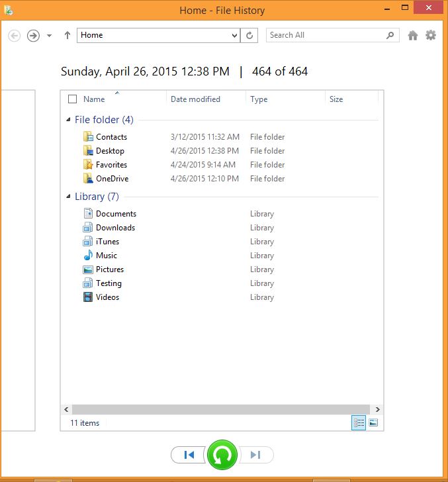Go up one folder level
The height and width of the screenshot is (482, 448).
67,35
